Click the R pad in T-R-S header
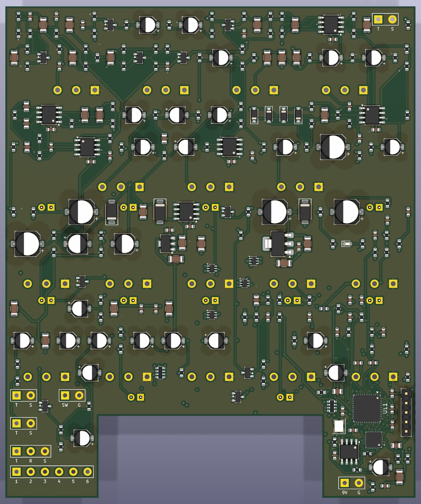421x504 pixels. pyautogui.click(x=31, y=452)
